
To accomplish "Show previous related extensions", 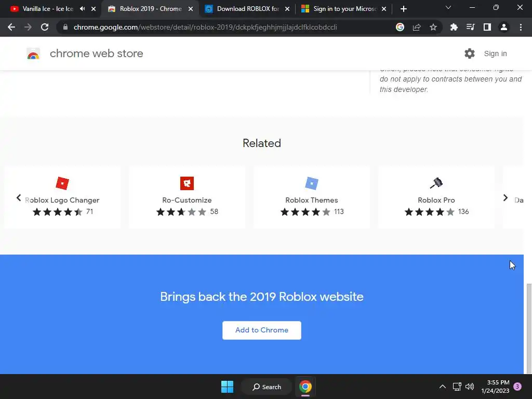I will [19, 198].
